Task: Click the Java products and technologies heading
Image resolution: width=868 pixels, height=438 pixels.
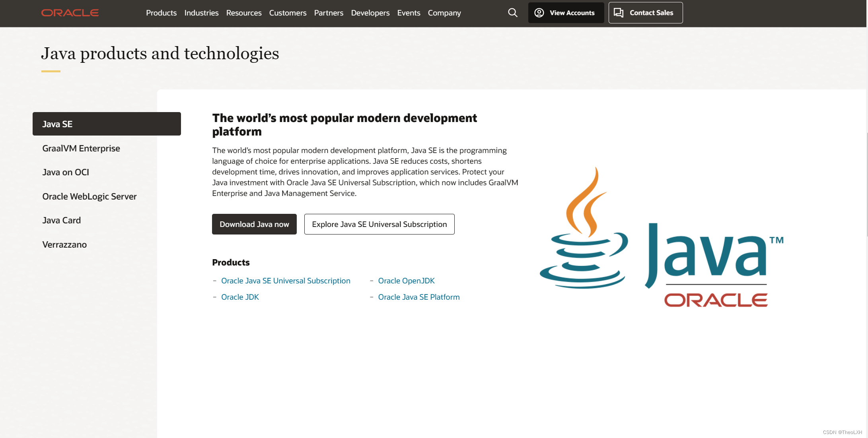Action: [160, 53]
